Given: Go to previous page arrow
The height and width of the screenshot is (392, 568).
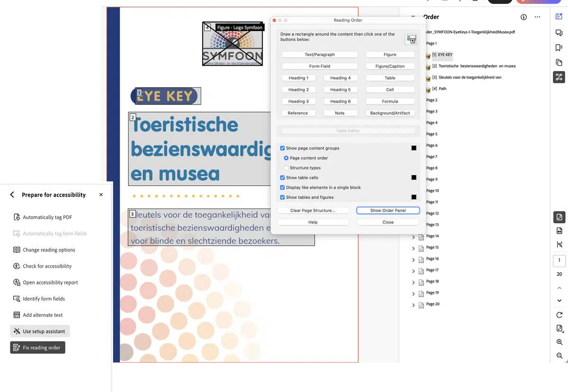Looking at the screenshot, I should coord(559,287).
